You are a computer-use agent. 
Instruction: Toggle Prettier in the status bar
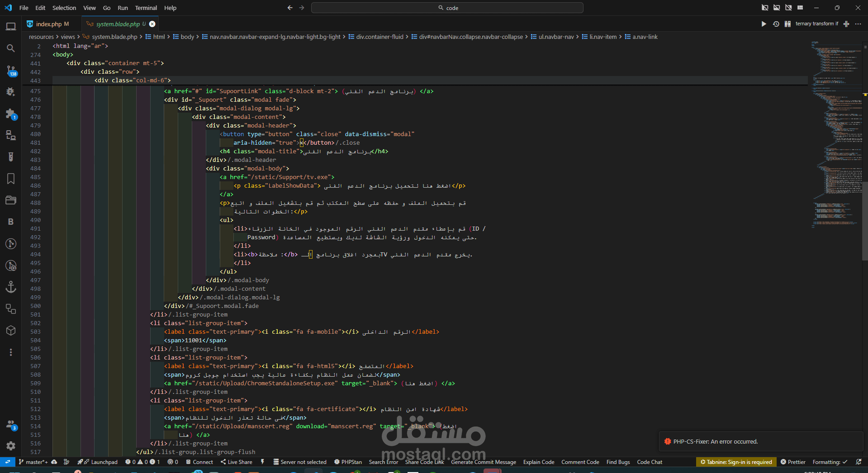[x=793, y=462]
